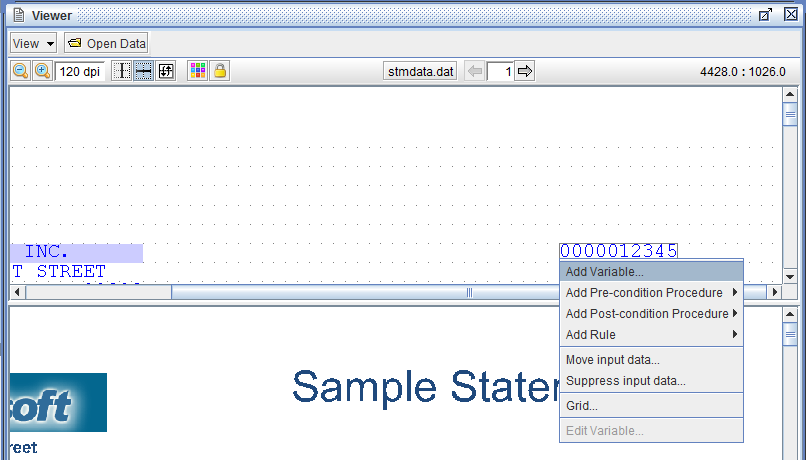
Task: Open Add Pre-condition Procedure submenu
Action: (x=651, y=292)
